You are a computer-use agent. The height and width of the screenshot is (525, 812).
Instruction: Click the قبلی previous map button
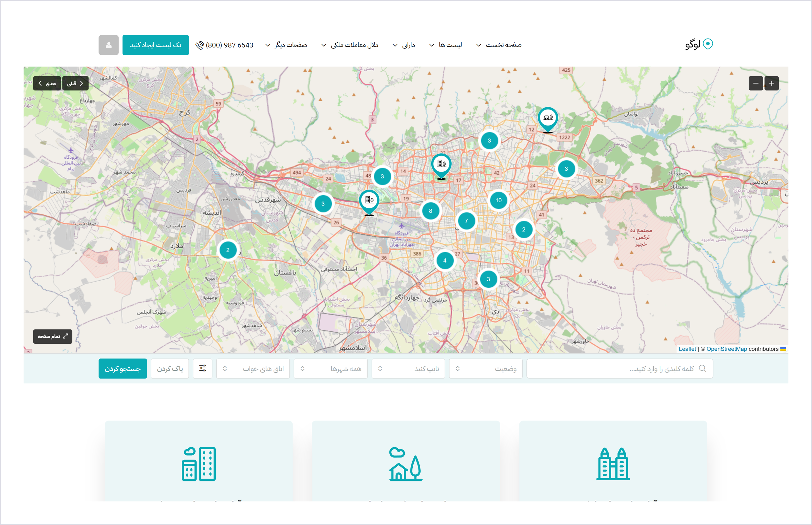point(76,83)
